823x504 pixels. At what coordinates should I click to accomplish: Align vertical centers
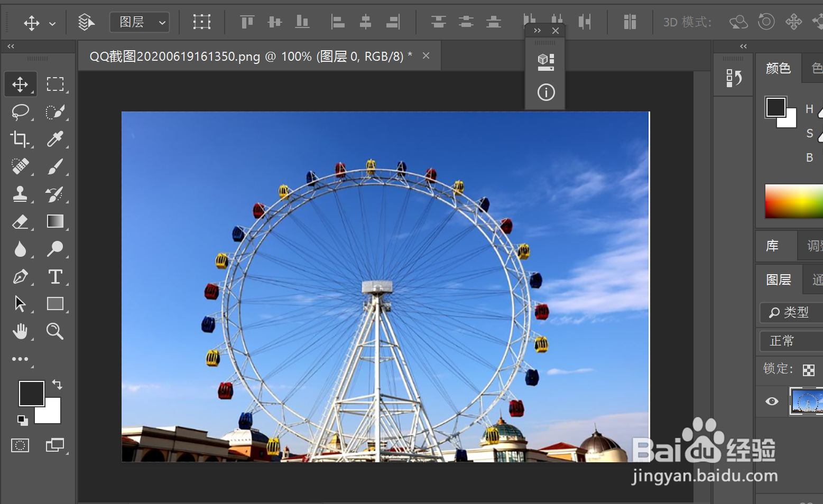click(x=274, y=22)
